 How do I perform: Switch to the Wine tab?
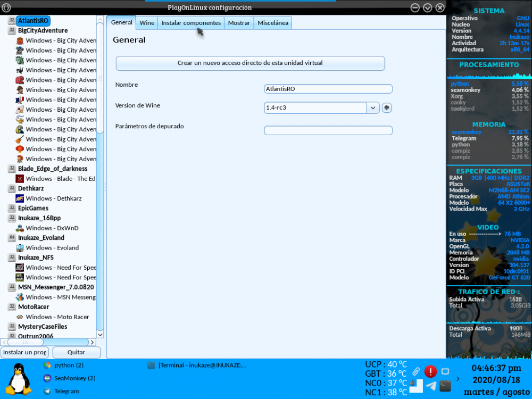[147, 23]
